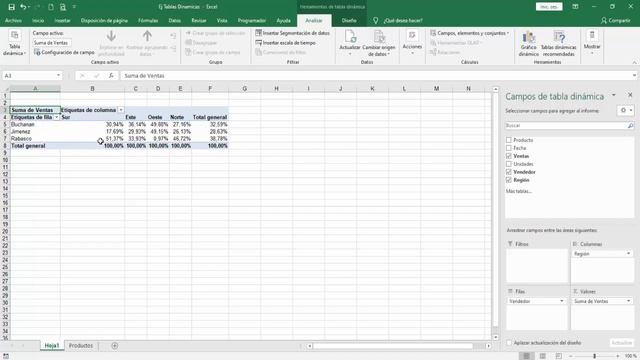Click the Total general row label

coord(28,146)
